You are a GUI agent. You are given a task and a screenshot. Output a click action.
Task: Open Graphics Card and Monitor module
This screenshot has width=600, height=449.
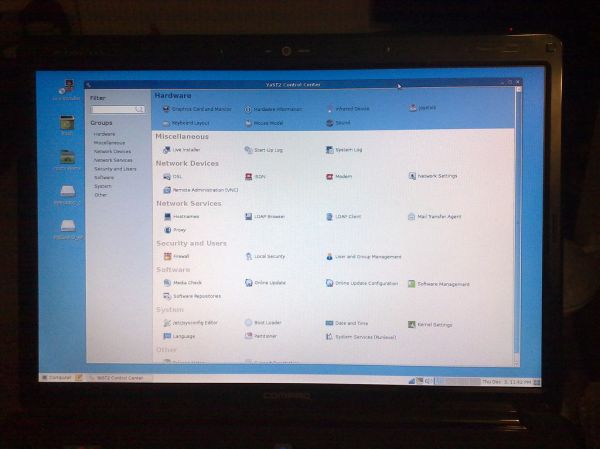pos(197,109)
